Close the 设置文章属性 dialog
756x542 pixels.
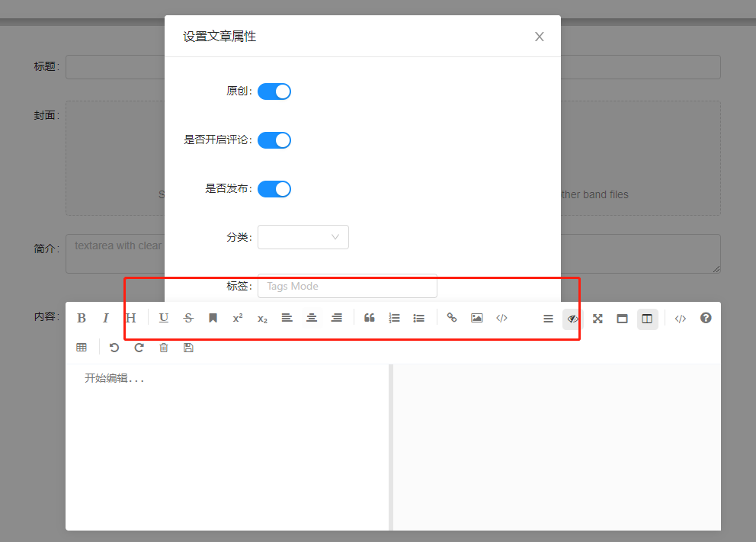pyautogui.click(x=540, y=37)
